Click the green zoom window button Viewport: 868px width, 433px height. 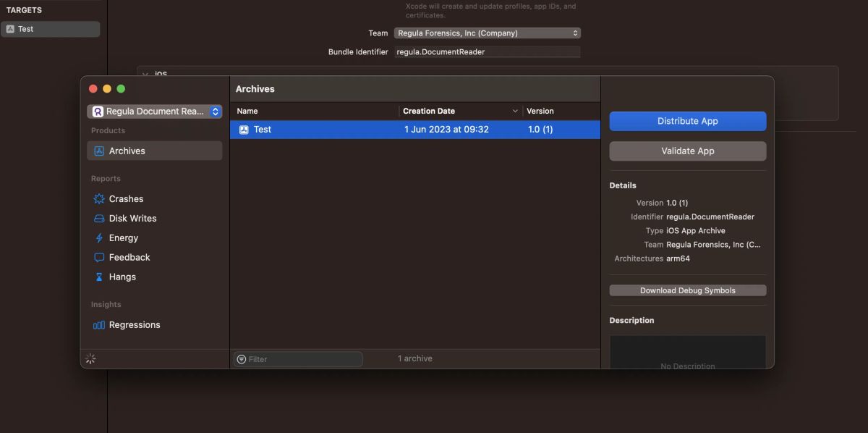click(x=121, y=88)
